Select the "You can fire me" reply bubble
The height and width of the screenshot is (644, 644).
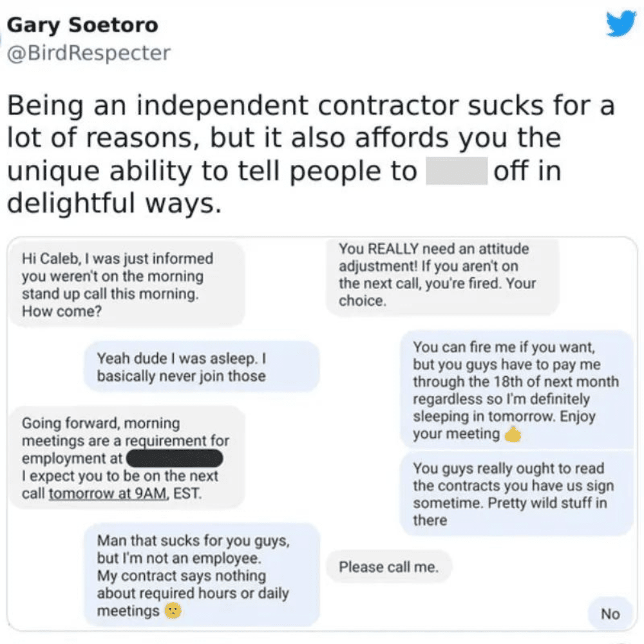[516, 390]
